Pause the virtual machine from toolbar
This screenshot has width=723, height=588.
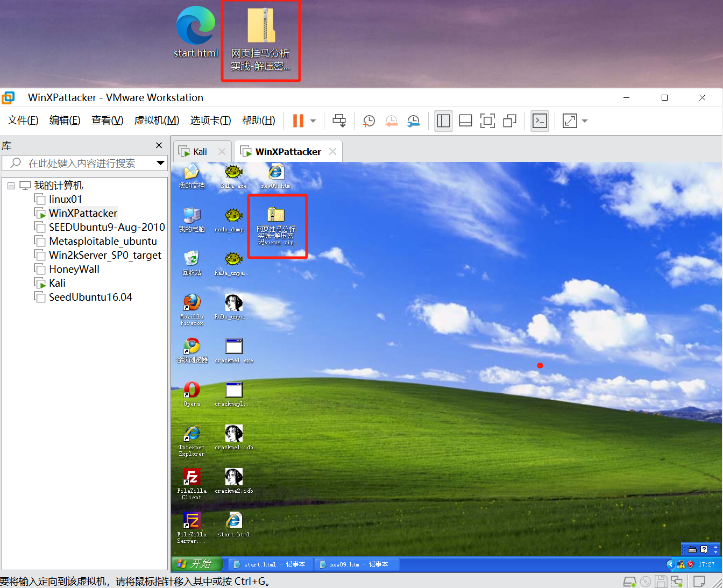coord(298,121)
